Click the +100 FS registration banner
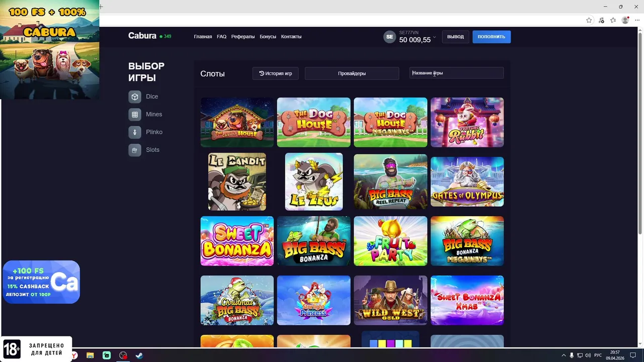Viewport: 644px width, 362px height. click(41, 282)
